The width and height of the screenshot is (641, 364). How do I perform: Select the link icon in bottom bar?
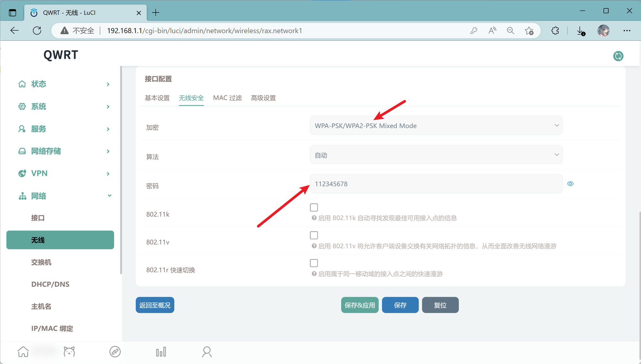115,352
